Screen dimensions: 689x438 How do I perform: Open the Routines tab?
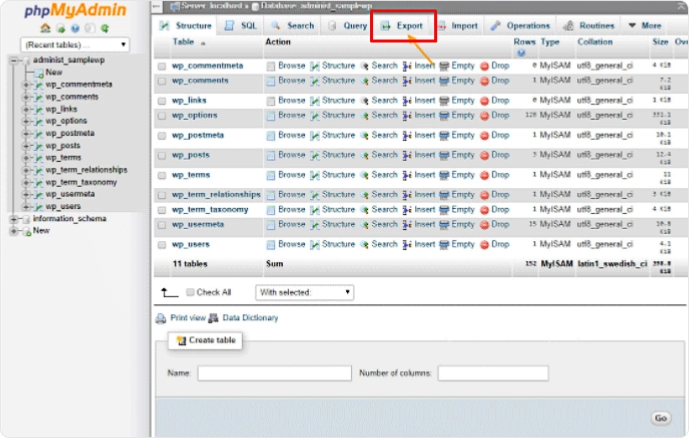588,25
